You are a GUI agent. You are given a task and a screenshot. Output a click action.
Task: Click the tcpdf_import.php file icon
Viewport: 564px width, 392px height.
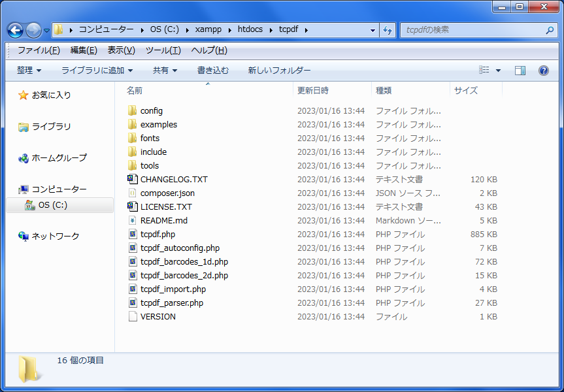click(133, 289)
